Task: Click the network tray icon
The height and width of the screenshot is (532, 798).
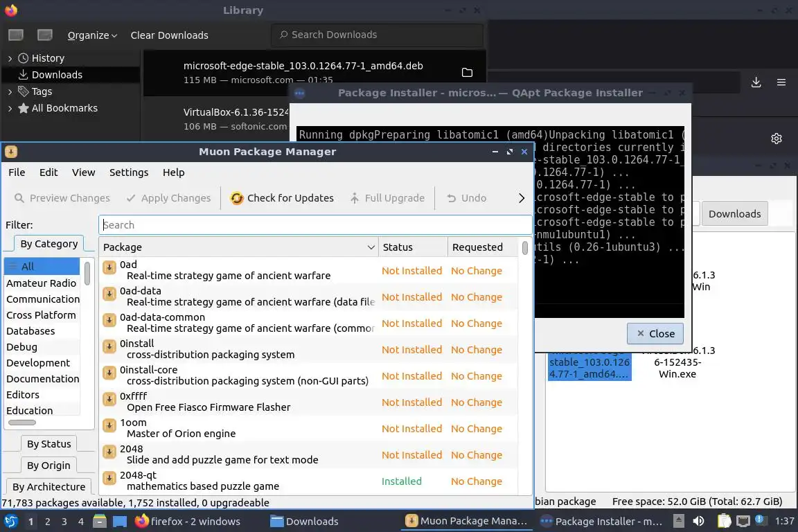Action: (x=743, y=521)
